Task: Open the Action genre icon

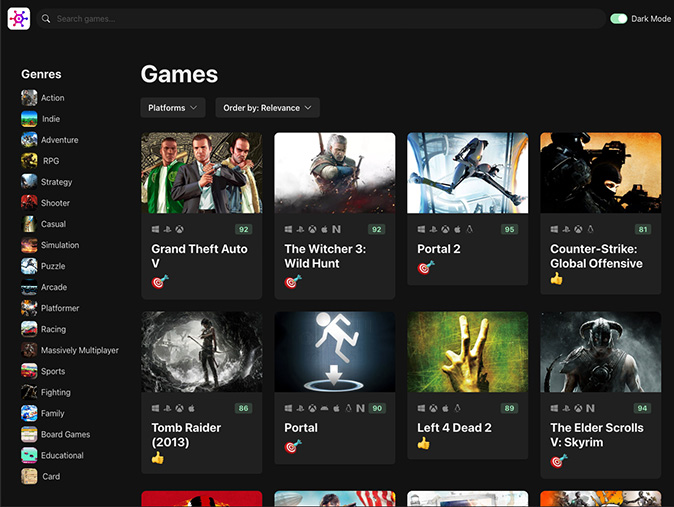Action: (29, 98)
